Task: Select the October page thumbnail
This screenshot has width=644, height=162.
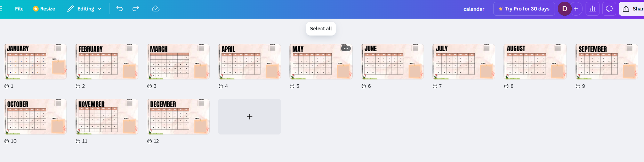Action: 35,117
